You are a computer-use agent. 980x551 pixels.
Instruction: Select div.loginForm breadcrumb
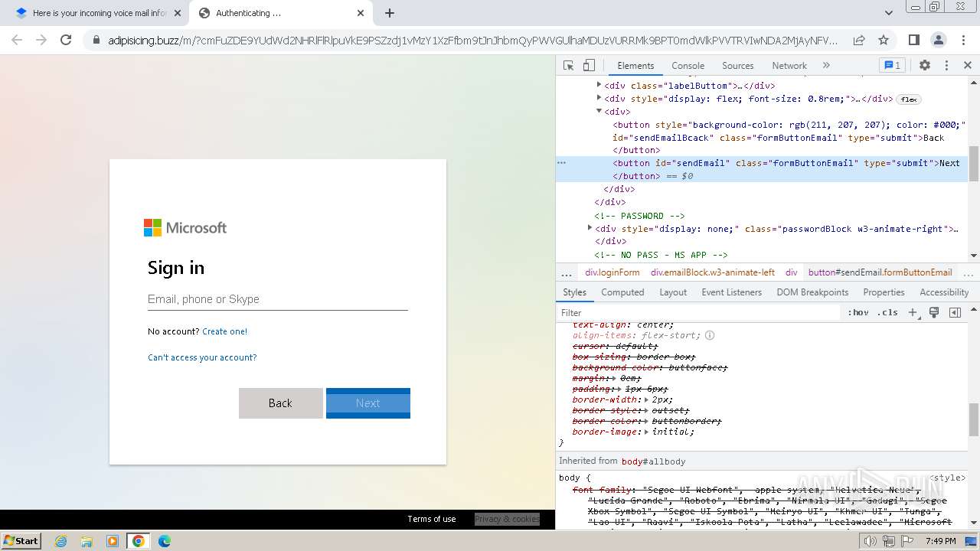(612, 272)
